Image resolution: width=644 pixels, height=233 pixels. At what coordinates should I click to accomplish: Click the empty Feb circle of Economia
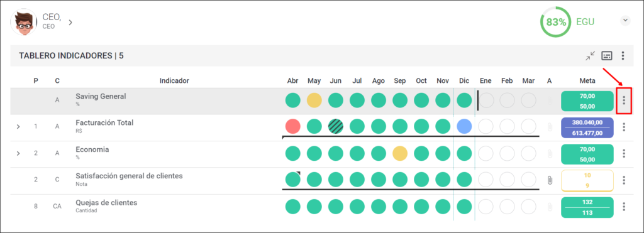[x=508, y=153]
